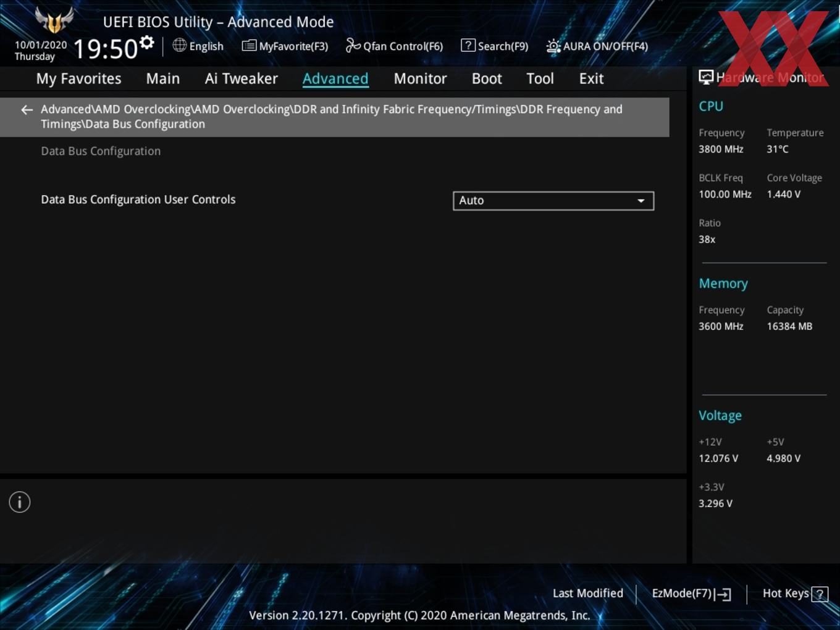The image size is (840, 630).
Task: Switch to the Main tab
Action: [163, 78]
